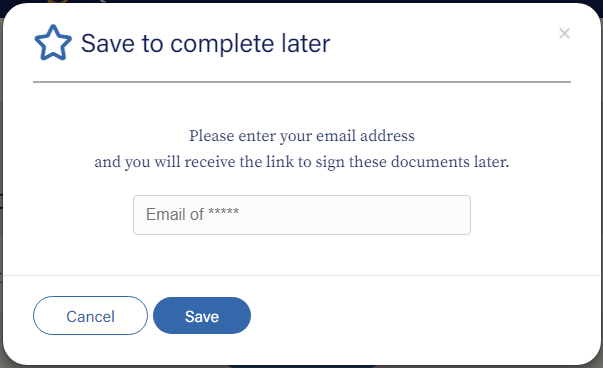Click the 'Please enter your email address' text
This screenshot has height=368, width=603.
[x=302, y=136]
